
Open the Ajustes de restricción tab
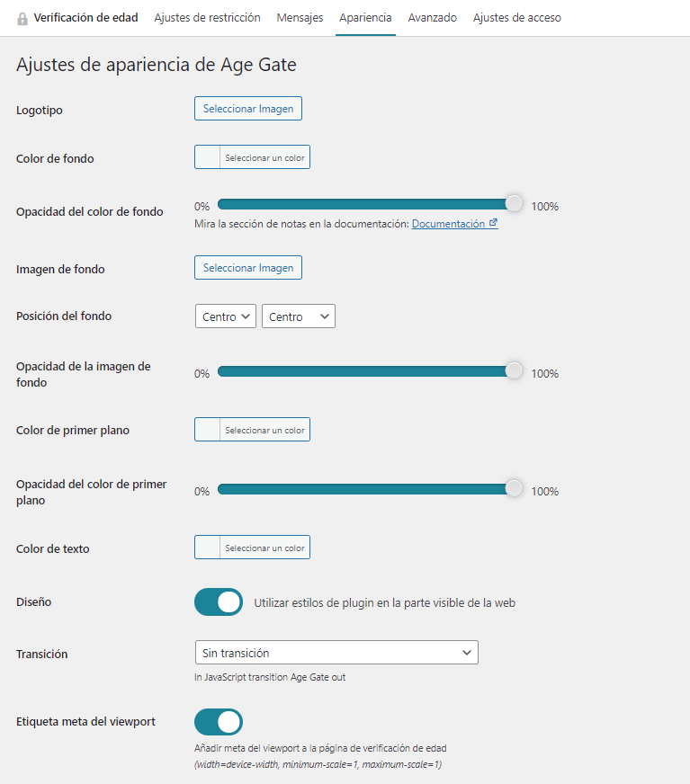coord(207,17)
